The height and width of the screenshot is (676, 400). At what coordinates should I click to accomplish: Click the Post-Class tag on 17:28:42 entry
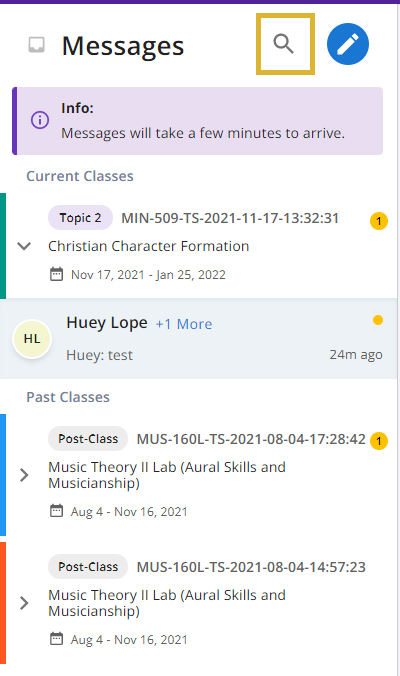tap(88, 439)
